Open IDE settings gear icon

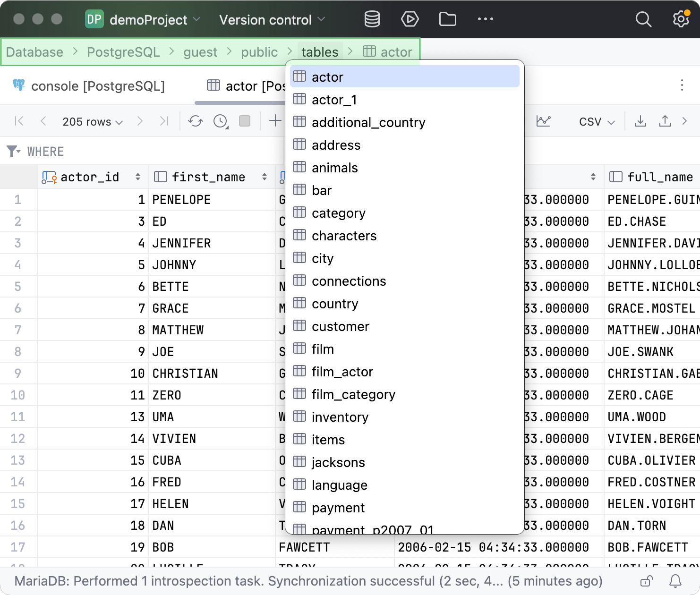click(681, 19)
